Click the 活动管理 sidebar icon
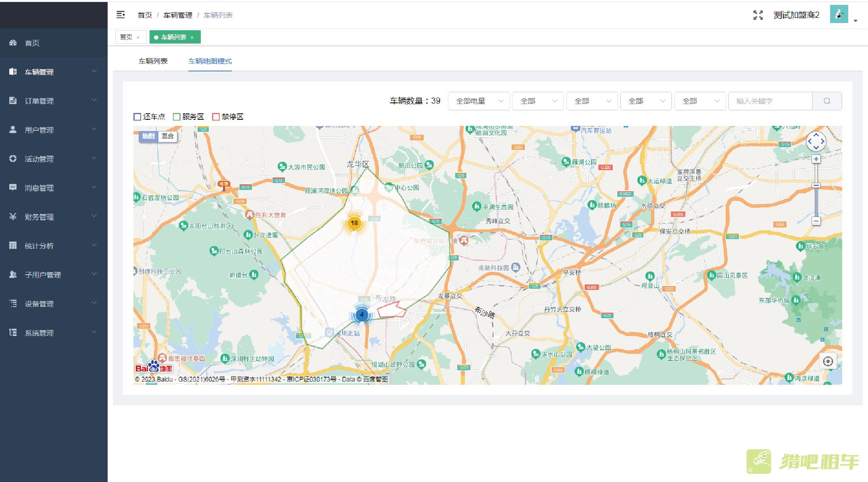868x482 pixels. pos(13,159)
